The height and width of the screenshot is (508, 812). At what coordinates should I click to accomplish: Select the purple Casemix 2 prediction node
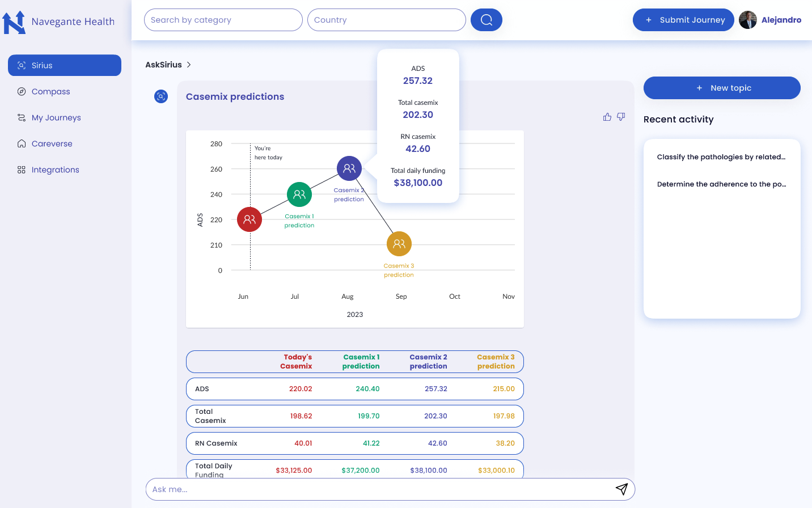pyautogui.click(x=349, y=168)
